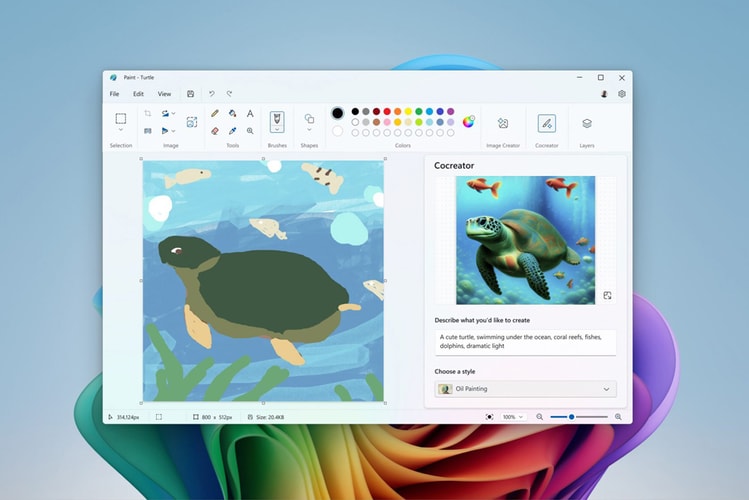Select the rectangular Selection tool
The height and width of the screenshot is (500, 749).
coord(121,118)
